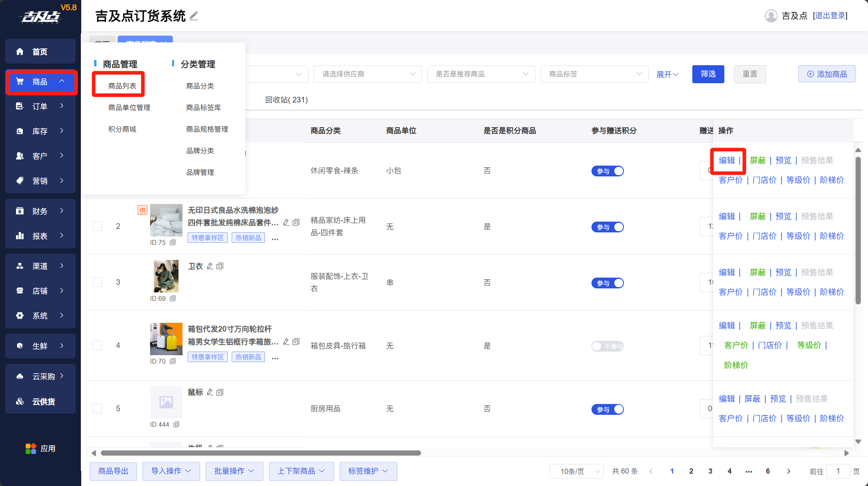Switch to the 回收站 tab

[286, 100]
